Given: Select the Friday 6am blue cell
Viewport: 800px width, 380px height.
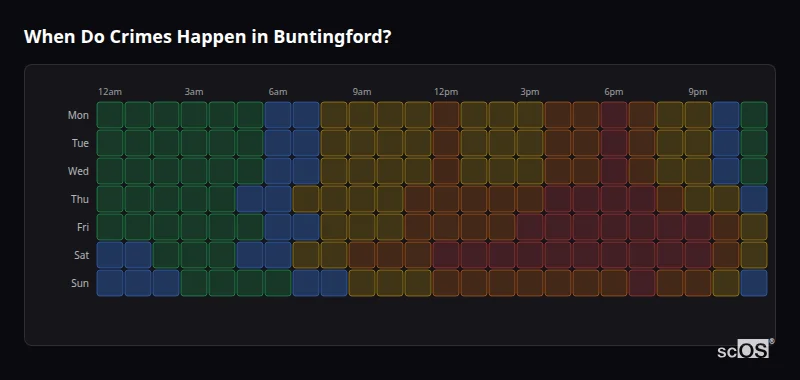Looking at the screenshot, I should (278, 227).
